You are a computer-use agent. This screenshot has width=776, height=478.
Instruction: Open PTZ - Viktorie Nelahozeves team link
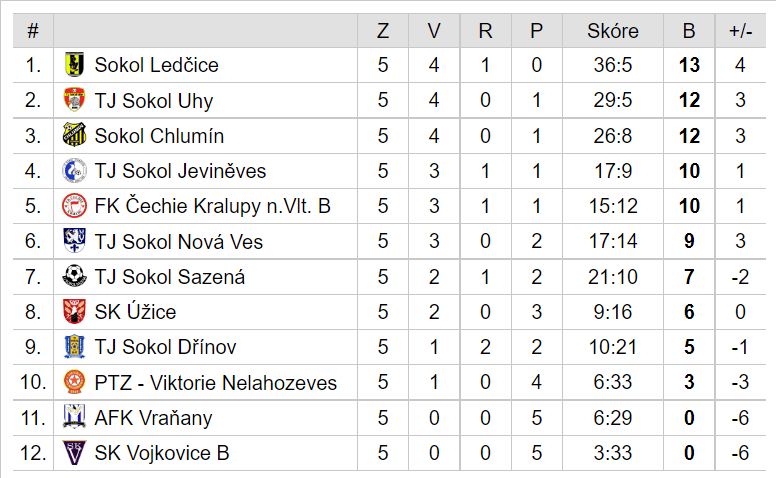tap(215, 382)
